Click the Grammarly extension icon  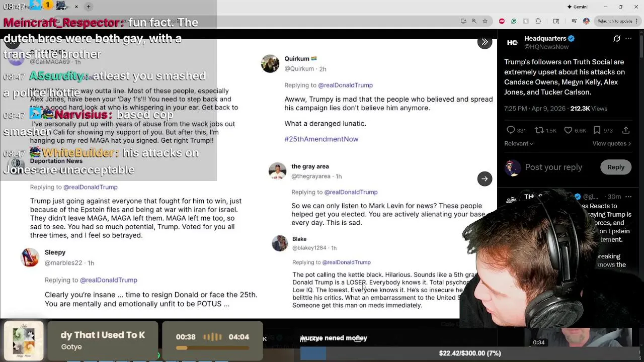pos(514,21)
